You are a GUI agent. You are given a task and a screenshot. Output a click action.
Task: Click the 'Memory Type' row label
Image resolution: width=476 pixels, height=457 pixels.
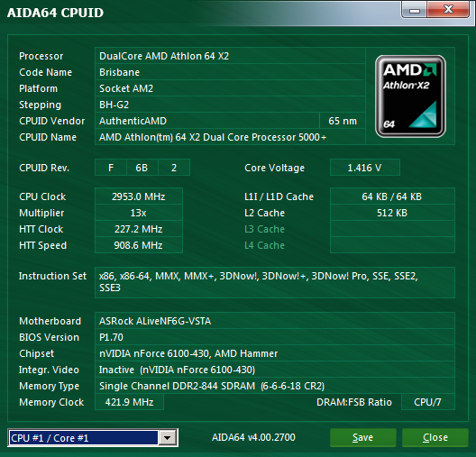pyautogui.click(x=50, y=387)
